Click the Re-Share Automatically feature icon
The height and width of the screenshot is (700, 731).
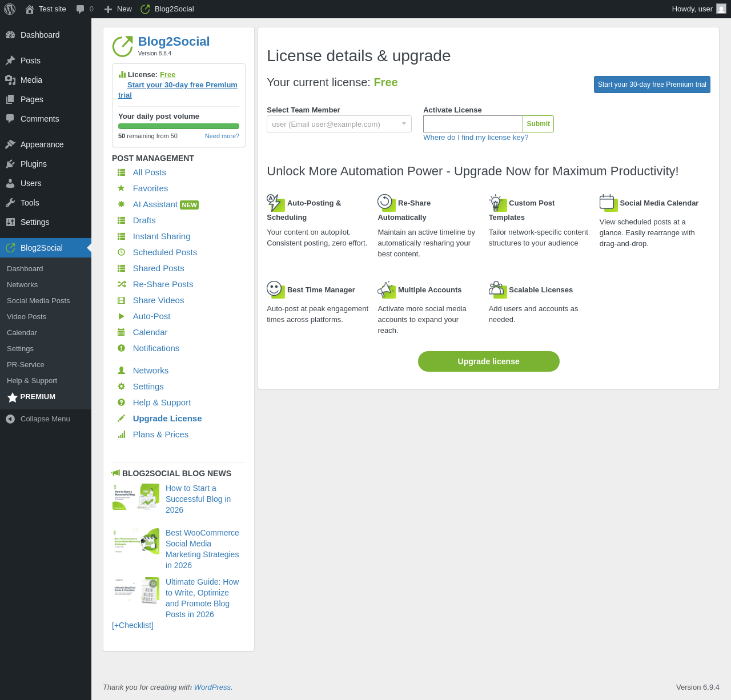point(387,203)
